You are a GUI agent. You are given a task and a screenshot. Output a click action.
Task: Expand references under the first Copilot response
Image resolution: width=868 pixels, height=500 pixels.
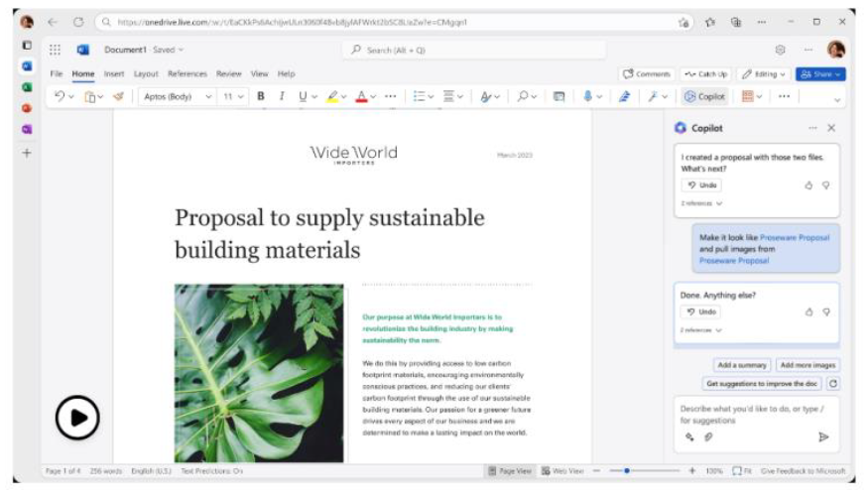(701, 203)
